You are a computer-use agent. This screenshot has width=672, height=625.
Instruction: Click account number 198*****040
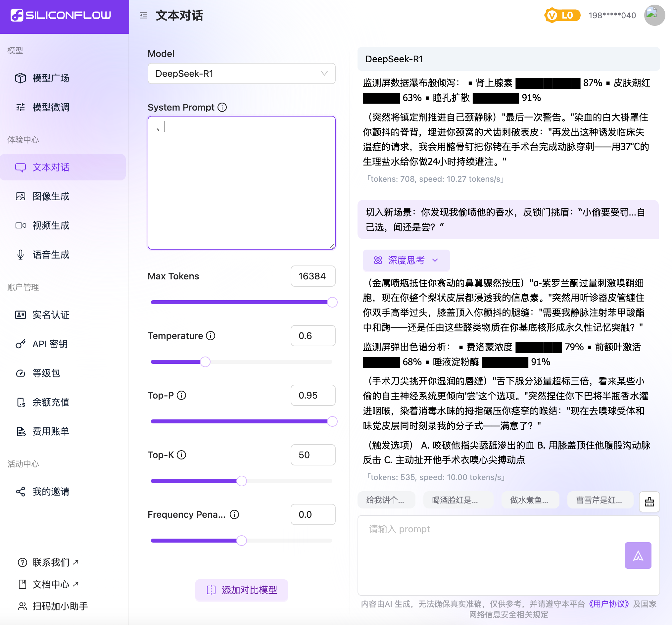point(612,16)
